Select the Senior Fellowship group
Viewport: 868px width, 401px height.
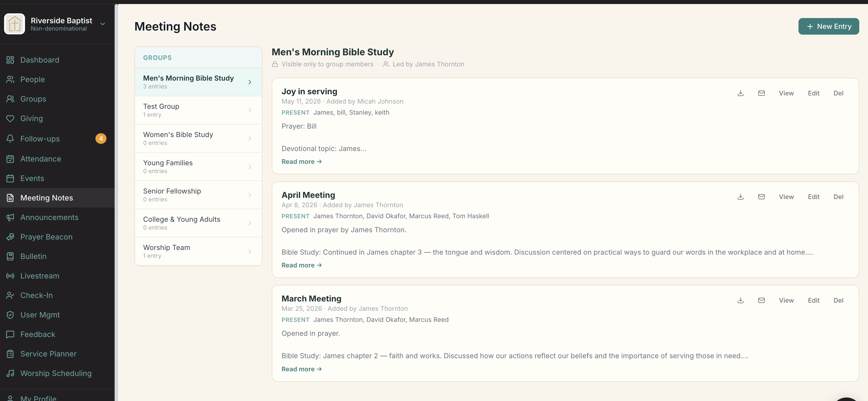pyautogui.click(x=198, y=195)
